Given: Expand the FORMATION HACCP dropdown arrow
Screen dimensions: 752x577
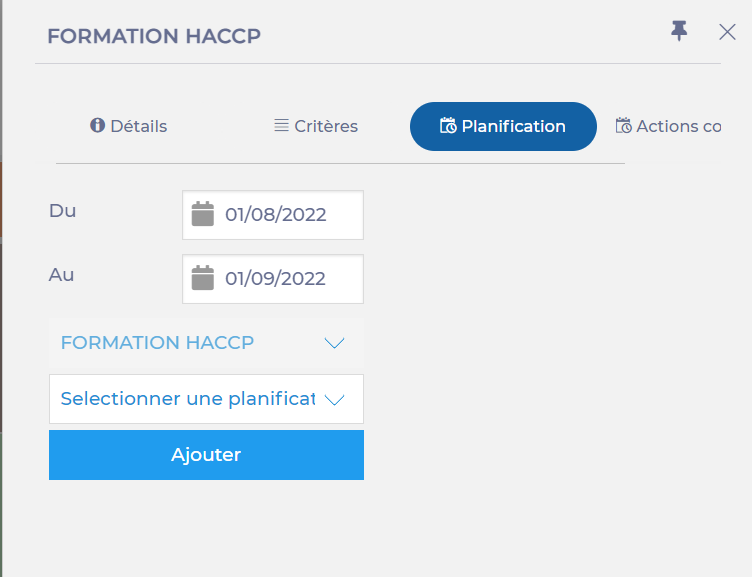Looking at the screenshot, I should pyautogui.click(x=335, y=343).
